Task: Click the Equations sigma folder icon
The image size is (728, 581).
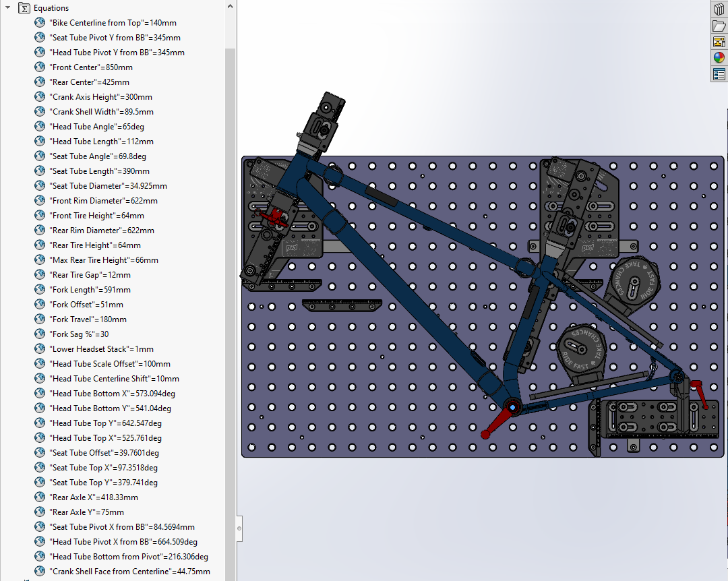Action: click(x=24, y=8)
